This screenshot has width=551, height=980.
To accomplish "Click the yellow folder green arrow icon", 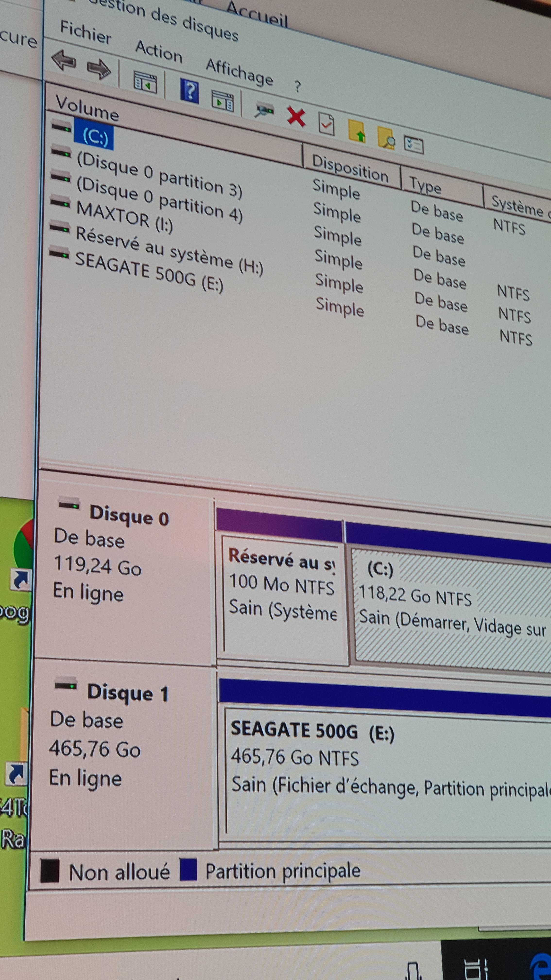I will 357,131.
